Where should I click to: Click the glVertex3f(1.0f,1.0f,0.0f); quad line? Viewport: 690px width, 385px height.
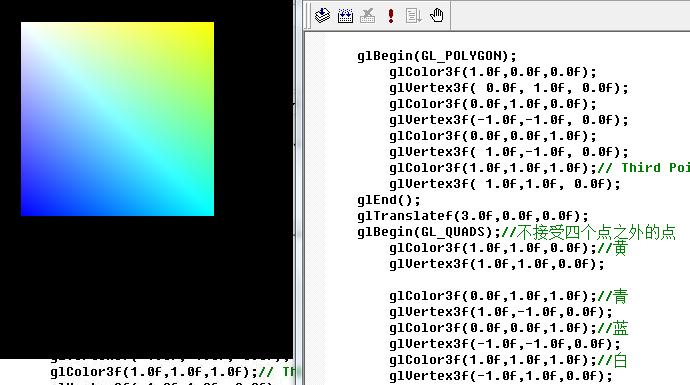coord(496,264)
